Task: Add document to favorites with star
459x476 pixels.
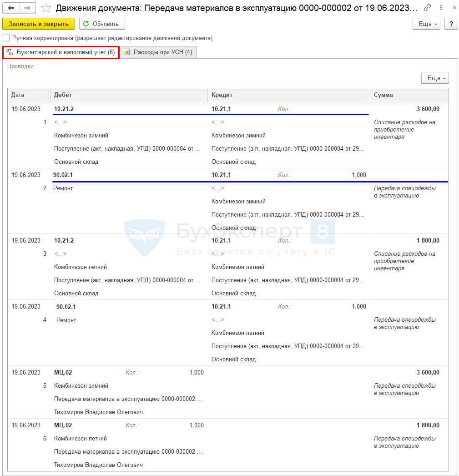Action: point(45,8)
